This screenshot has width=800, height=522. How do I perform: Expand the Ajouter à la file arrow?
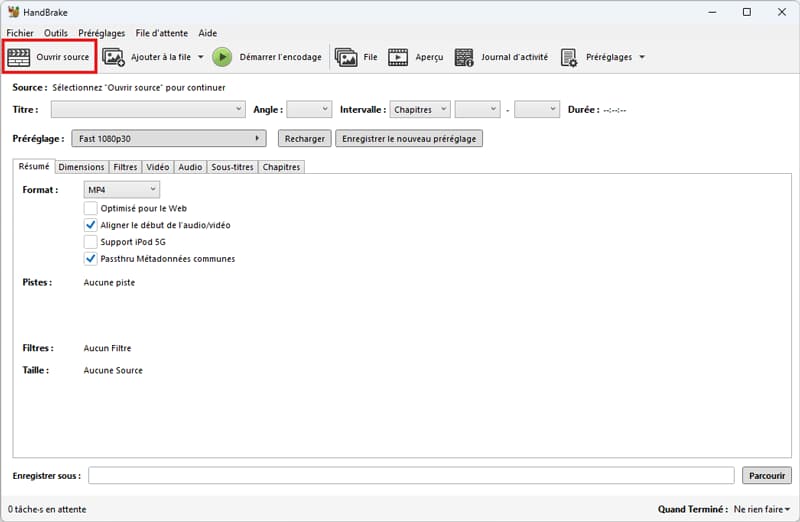click(201, 57)
